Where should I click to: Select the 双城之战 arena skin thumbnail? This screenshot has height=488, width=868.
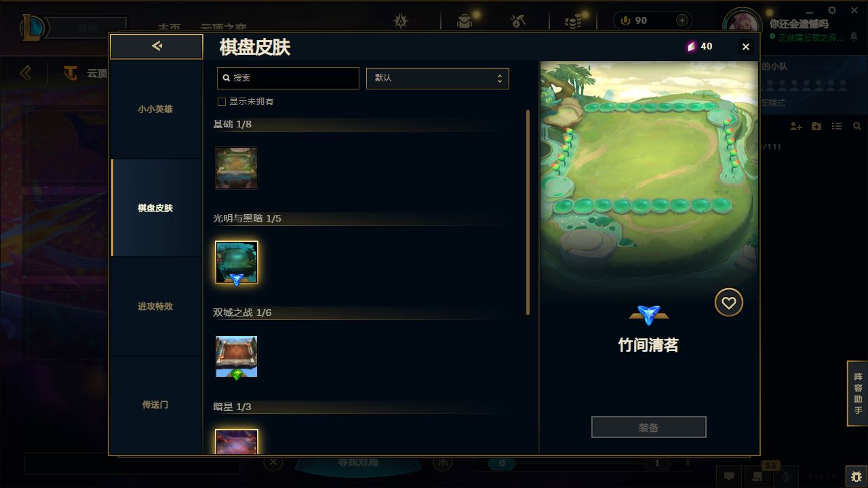click(237, 357)
